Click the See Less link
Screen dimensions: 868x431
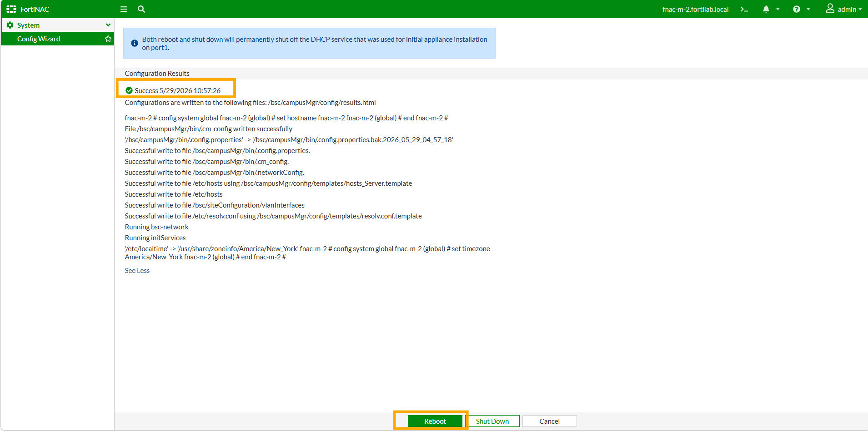coord(137,271)
